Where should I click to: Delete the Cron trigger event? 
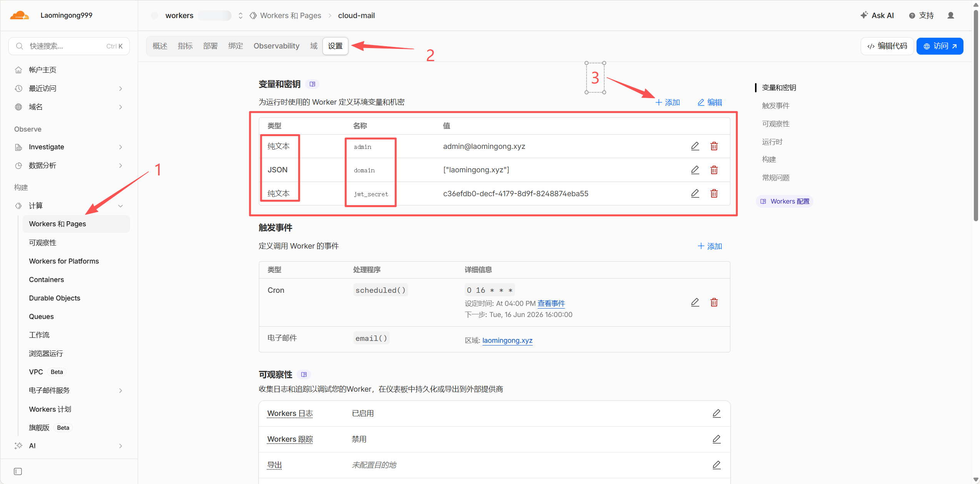pos(714,302)
